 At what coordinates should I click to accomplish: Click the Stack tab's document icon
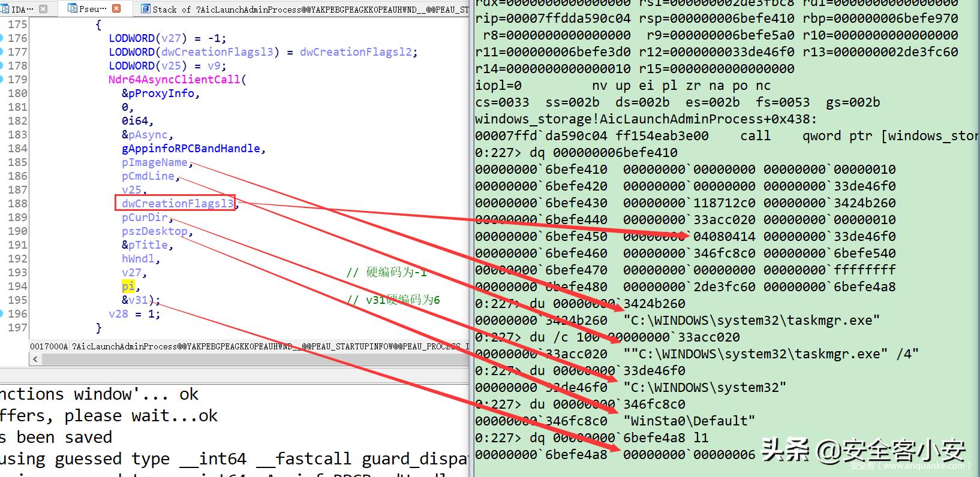(145, 9)
